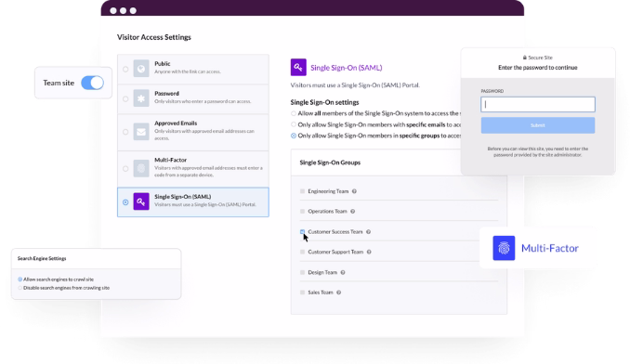The width and height of the screenshot is (630, 364).
Task: Click the Password asterisk icon
Action: [141, 98]
